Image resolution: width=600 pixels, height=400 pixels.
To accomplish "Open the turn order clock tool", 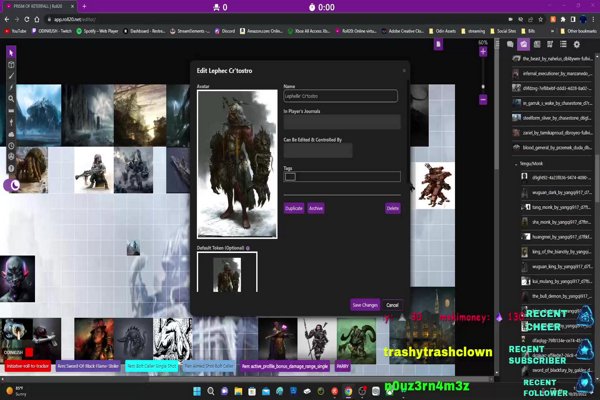I will [11, 146].
